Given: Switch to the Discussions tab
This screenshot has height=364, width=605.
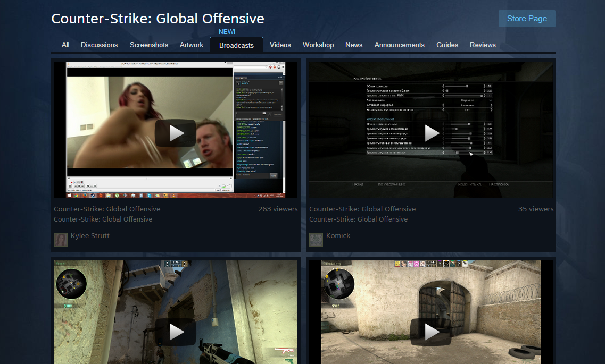Looking at the screenshot, I should [x=99, y=45].
